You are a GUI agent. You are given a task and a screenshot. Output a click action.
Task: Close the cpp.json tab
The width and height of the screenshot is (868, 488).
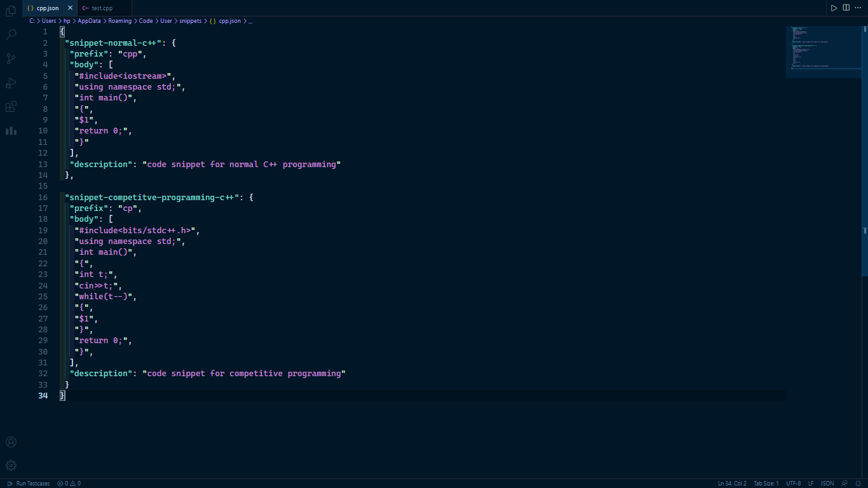coord(70,8)
